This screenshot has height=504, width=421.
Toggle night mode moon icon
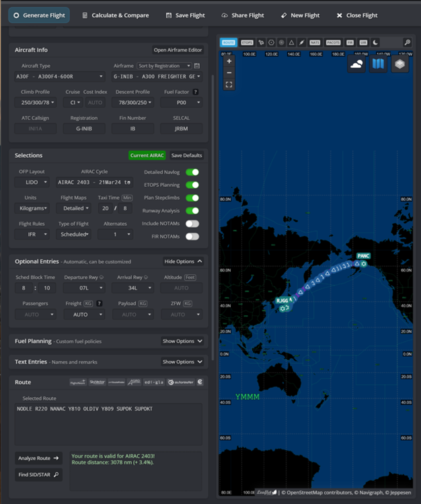point(375,42)
